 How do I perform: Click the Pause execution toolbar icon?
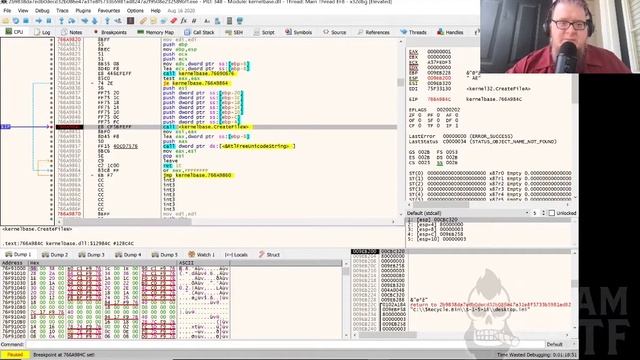(x=49, y=20)
